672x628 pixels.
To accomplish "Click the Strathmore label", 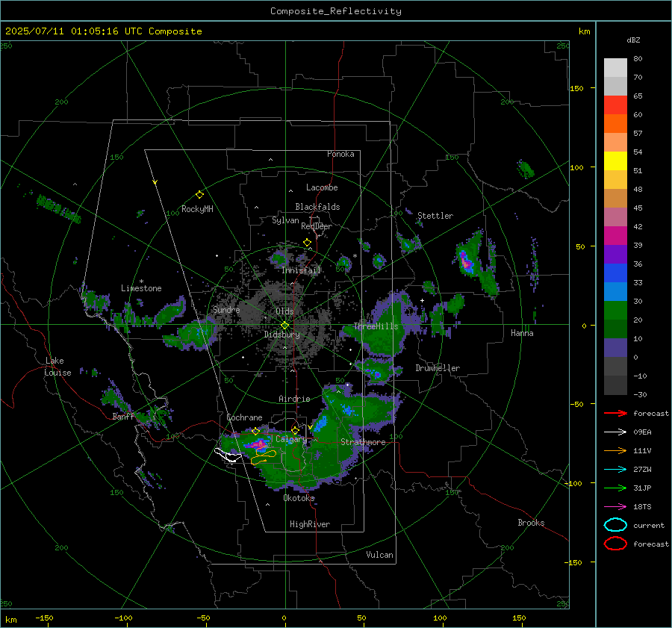I will [x=363, y=442].
